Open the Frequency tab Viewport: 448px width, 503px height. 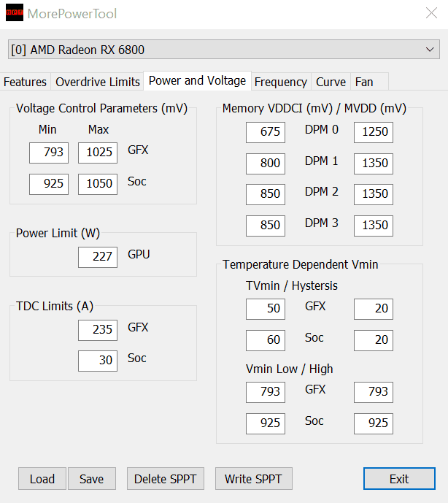click(281, 82)
